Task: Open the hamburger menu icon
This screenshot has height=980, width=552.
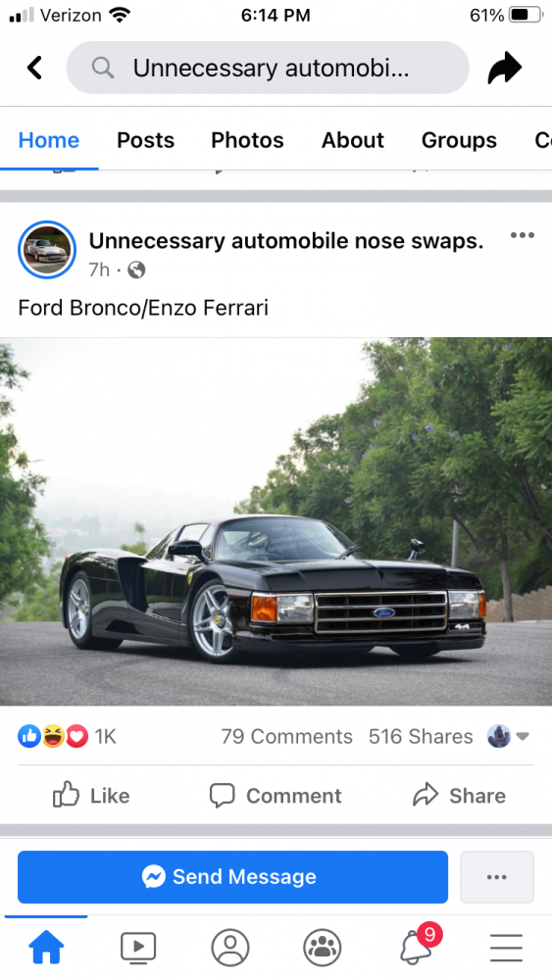Action: point(506,948)
